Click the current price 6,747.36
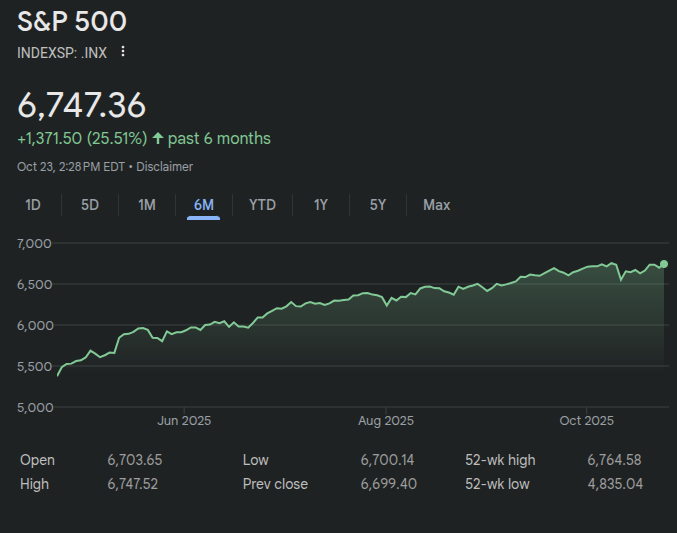The height and width of the screenshot is (533, 677). [x=82, y=105]
